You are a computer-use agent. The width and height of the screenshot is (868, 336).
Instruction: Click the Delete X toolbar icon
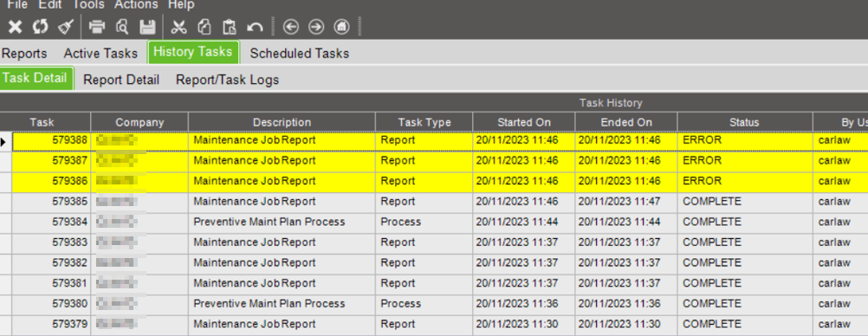[15, 27]
